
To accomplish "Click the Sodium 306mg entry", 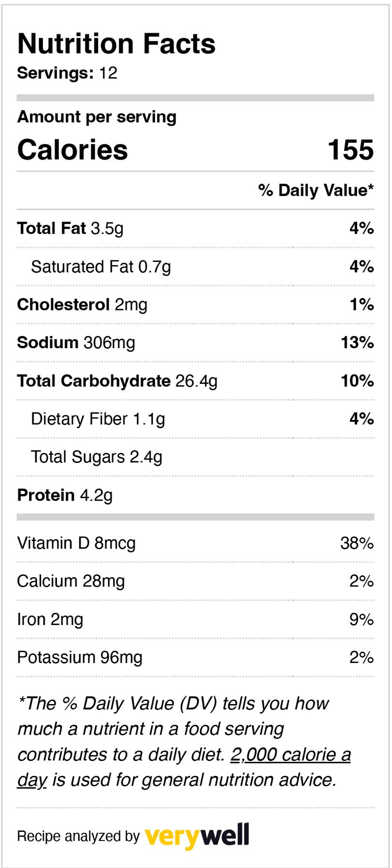I will [x=76, y=342].
